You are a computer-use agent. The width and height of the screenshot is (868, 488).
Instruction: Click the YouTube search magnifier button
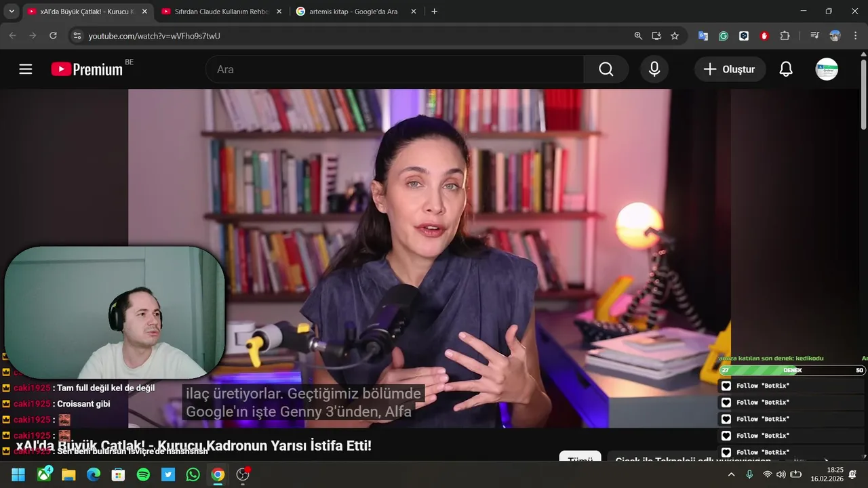[606, 69]
